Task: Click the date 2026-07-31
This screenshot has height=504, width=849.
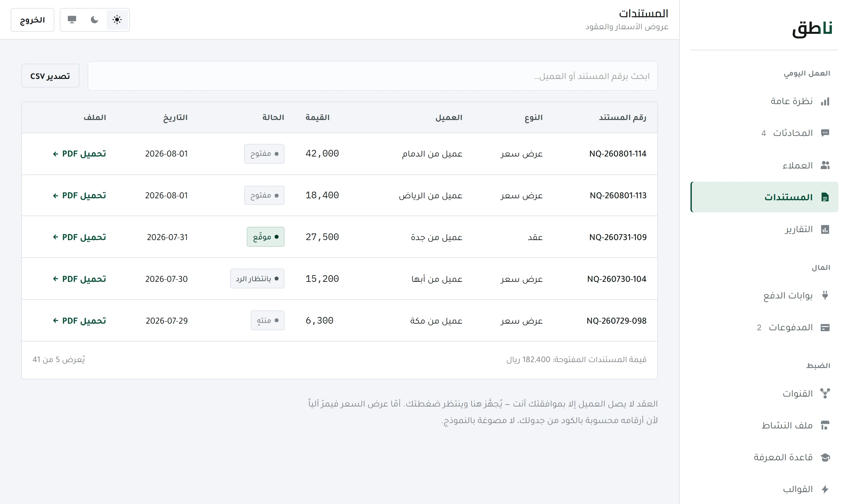Action: (x=167, y=237)
